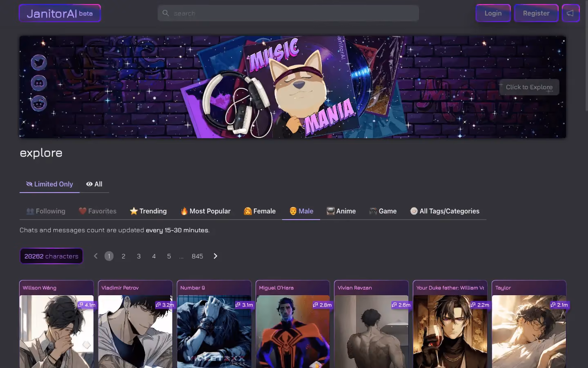Click the 3.1m chat count badge on Number 9
Viewport: 588px width, 368px height.
(x=244, y=305)
